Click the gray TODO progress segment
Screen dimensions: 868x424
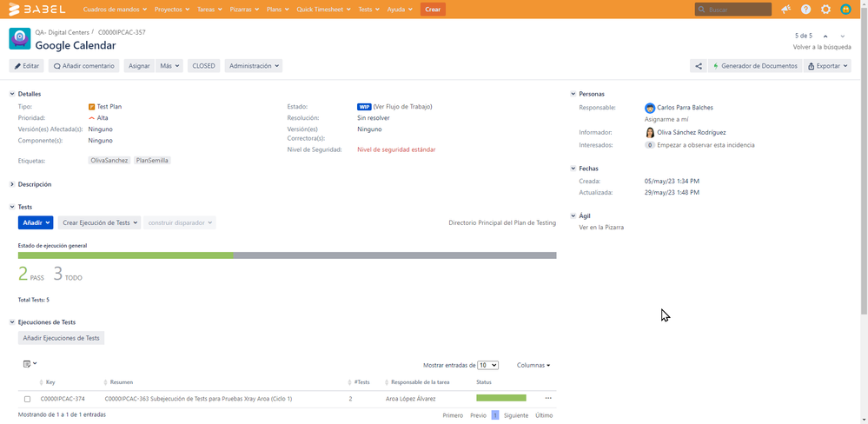click(394, 255)
